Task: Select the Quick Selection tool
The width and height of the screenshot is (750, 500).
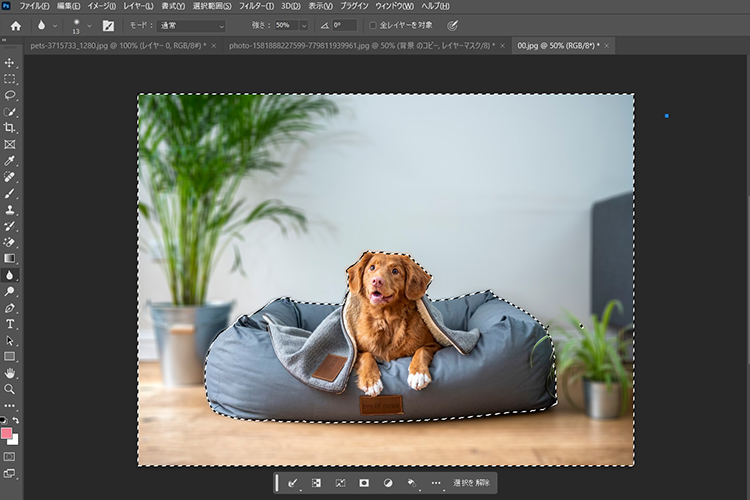Action: (x=10, y=112)
